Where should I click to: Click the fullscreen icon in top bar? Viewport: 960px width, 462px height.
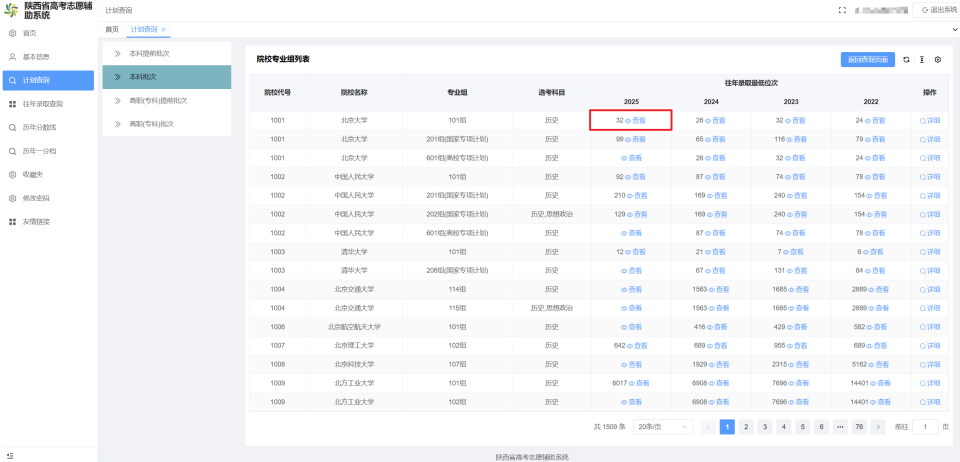[x=842, y=10]
